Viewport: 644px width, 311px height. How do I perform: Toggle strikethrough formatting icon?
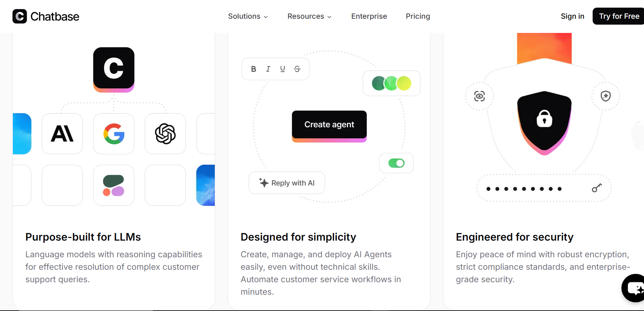coord(297,69)
